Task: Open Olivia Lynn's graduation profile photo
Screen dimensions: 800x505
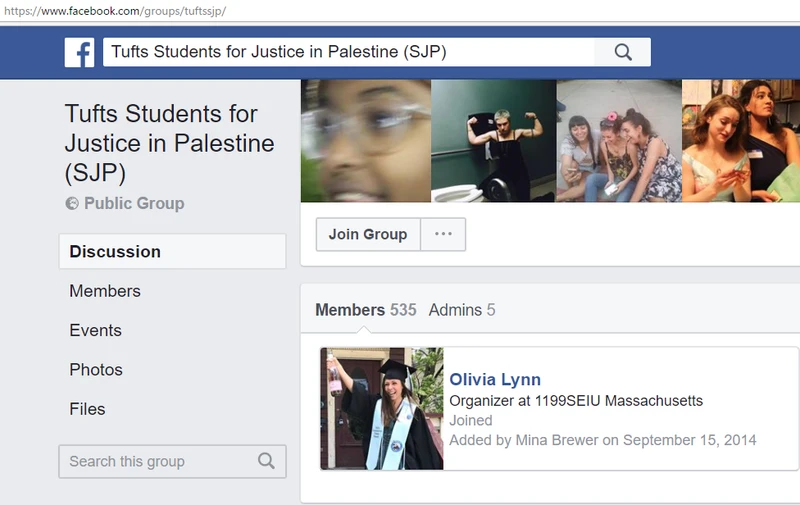Action: tap(382, 409)
